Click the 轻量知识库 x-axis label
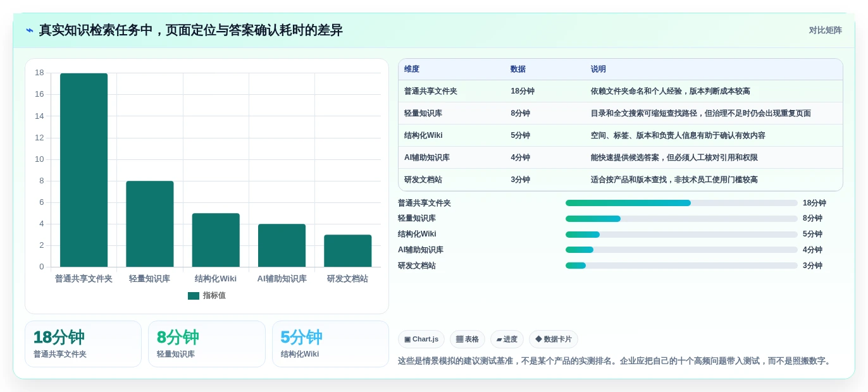This screenshot has width=868, height=392. coord(150,279)
